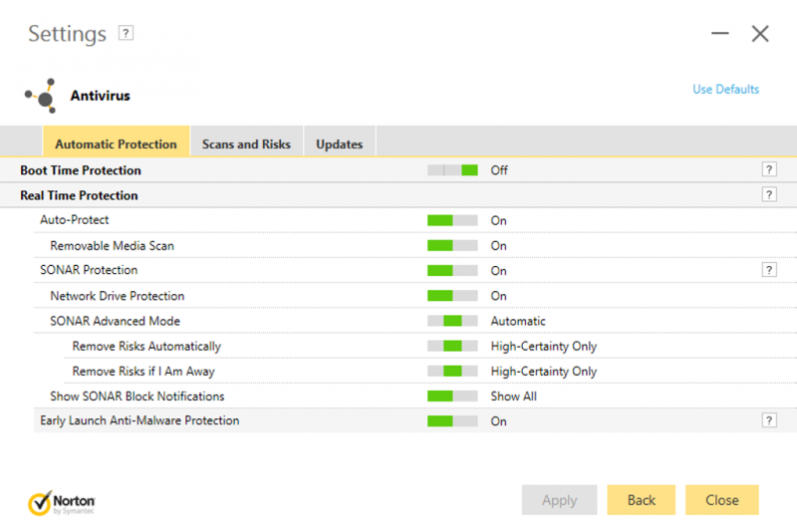Click the Remove Risks Automatically label

146,346
